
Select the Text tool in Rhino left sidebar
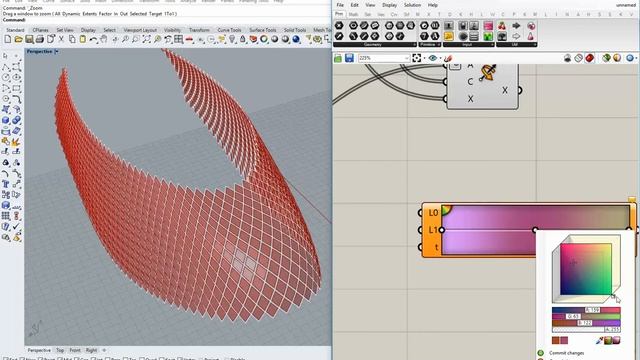point(6,184)
